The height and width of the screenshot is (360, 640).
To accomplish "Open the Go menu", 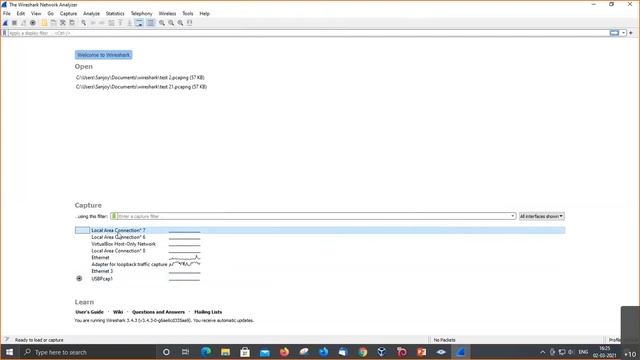I will point(51,13).
